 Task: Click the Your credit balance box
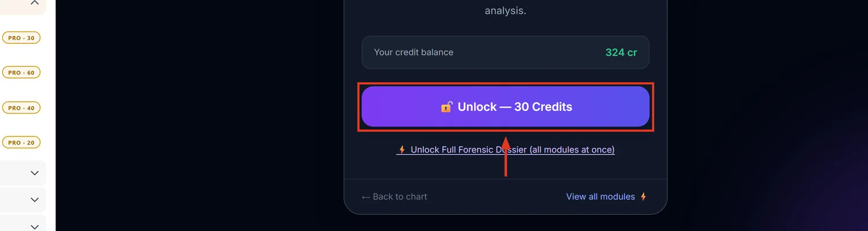(x=505, y=53)
